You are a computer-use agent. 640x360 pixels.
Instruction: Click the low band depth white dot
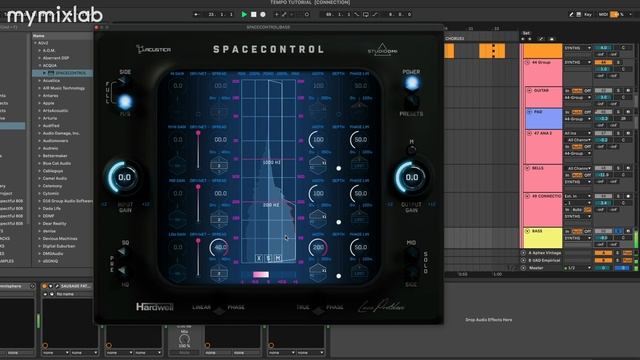[x=338, y=276]
